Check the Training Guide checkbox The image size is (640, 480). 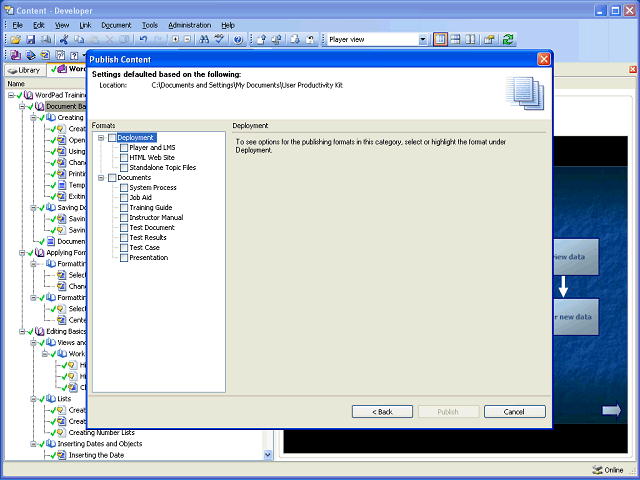(124, 208)
